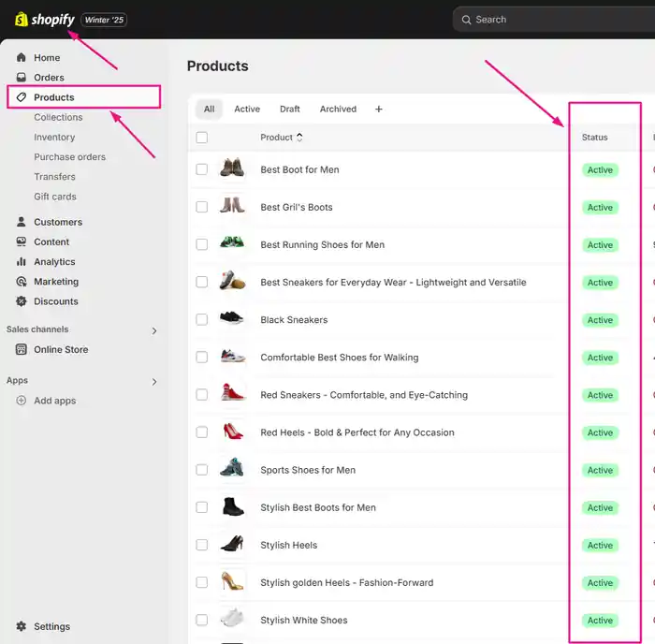
Task: Expand the Sales channels chevron
Action: coord(154,331)
